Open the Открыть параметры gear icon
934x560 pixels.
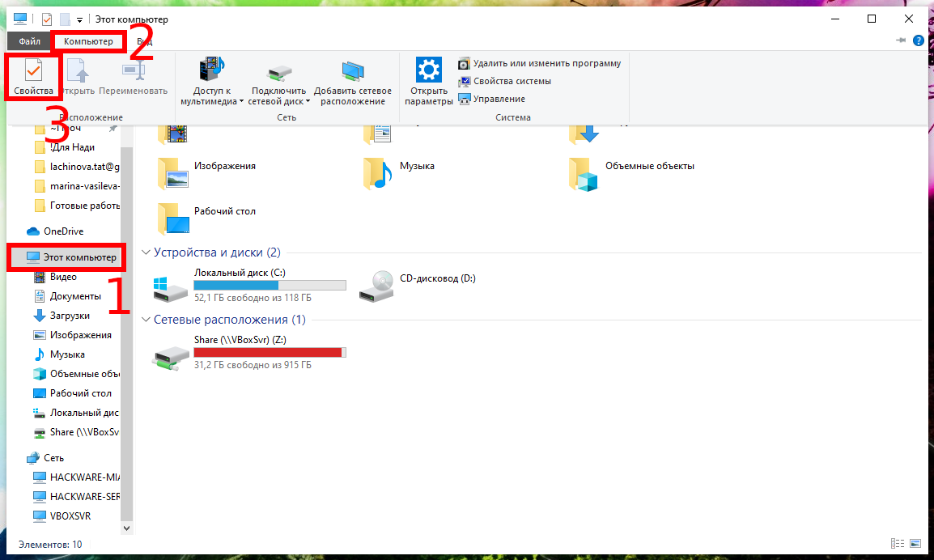pyautogui.click(x=428, y=70)
